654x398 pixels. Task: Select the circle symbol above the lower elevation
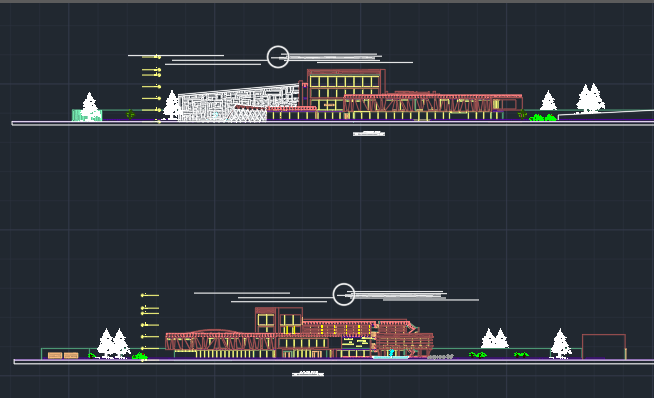(344, 294)
